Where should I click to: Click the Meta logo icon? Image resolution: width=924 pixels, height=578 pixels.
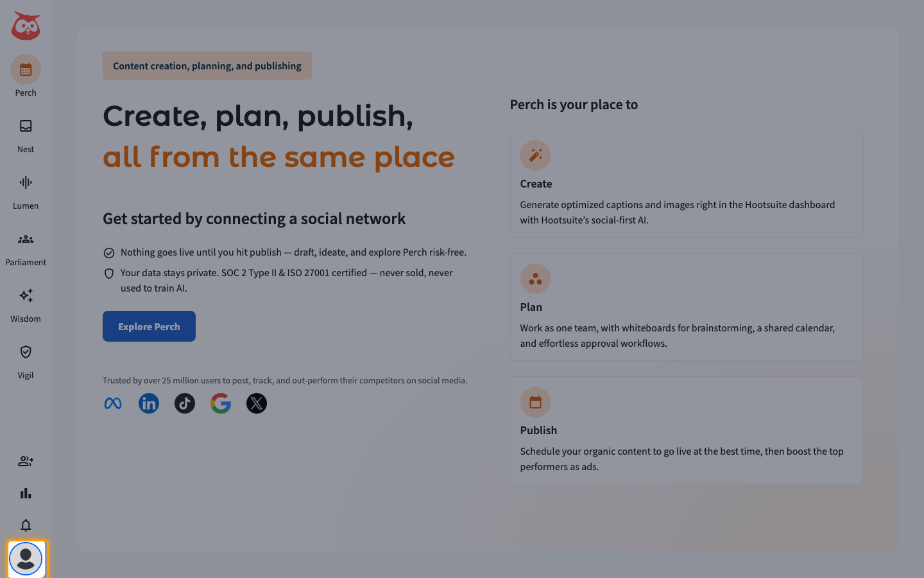[113, 403]
